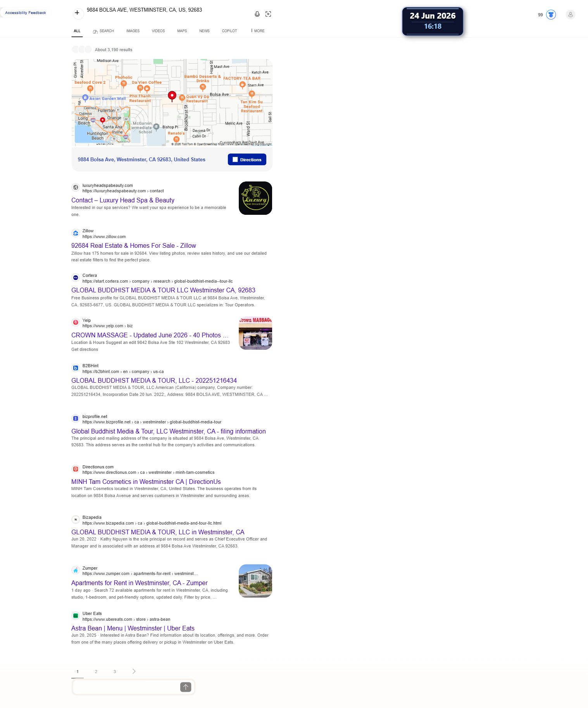Open Bizapedia Global Buddhist Media result
Viewport: 588px width, 708px height.
(158, 532)
